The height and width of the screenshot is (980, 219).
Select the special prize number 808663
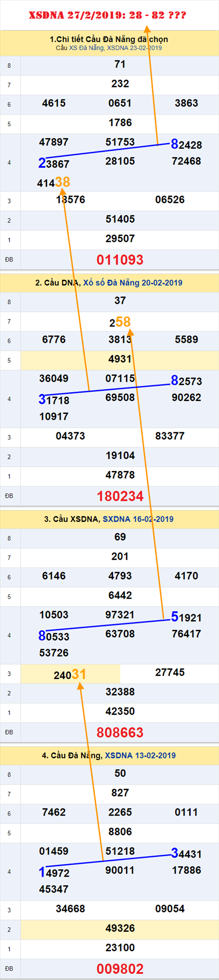tap(120, 732)
